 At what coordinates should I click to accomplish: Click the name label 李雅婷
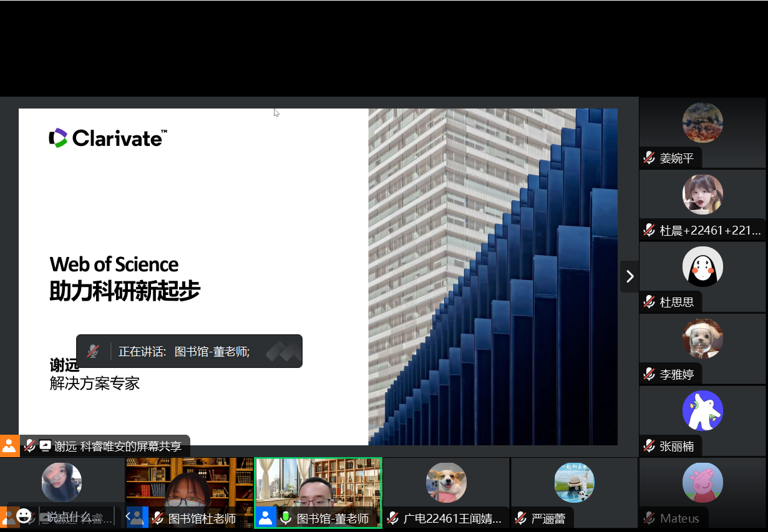pos(677,375)
